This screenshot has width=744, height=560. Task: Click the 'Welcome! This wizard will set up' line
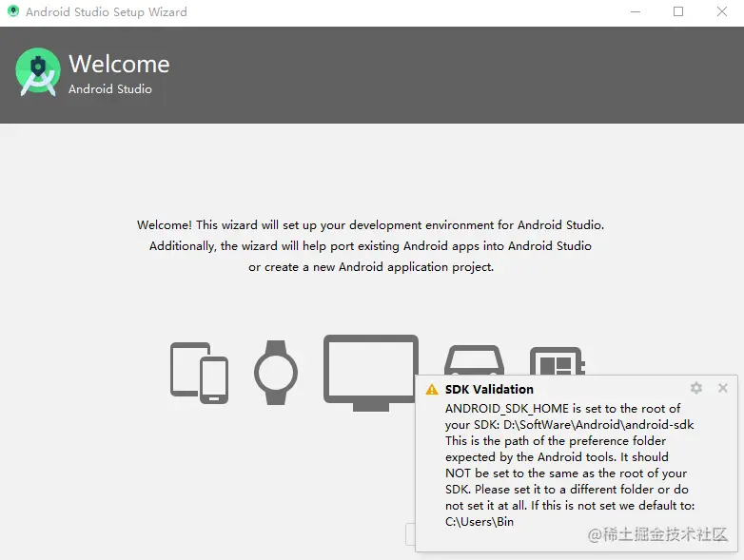point(371,224)
